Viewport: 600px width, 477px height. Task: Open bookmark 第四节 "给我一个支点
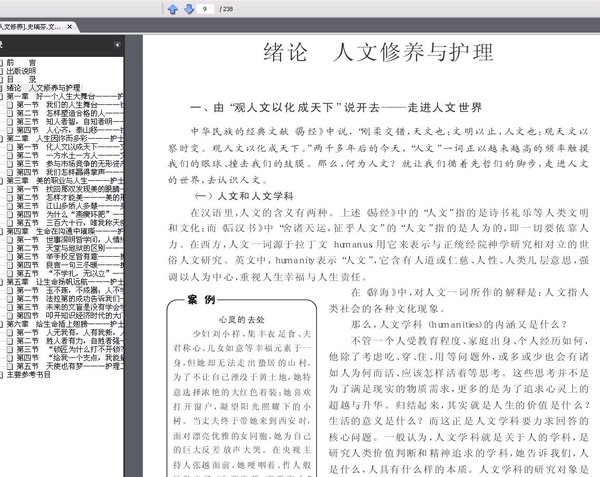pyautogui.click(x=70, y=358)
